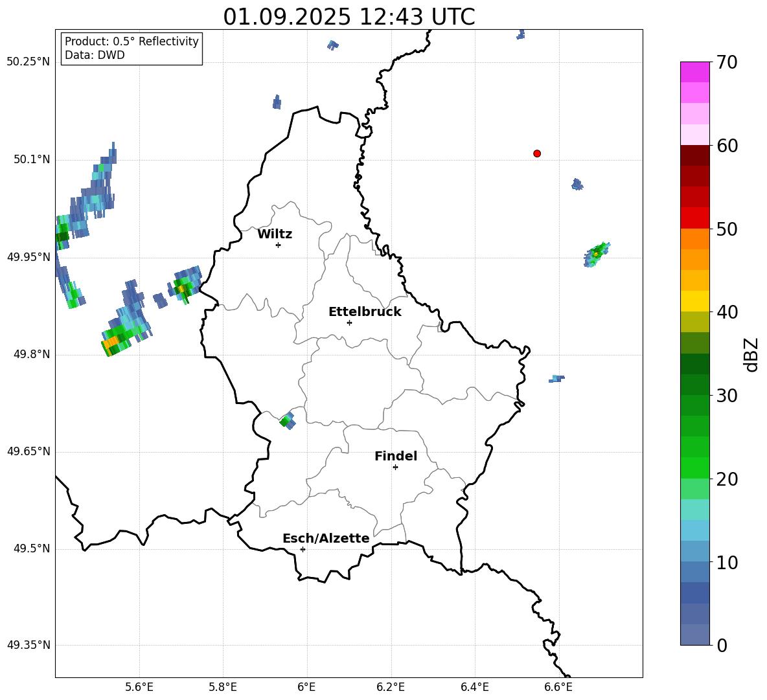The width and height of the screenshot is (767, 700).
Task: Select the Esch/Alzette label
Action: click(326, 539)
